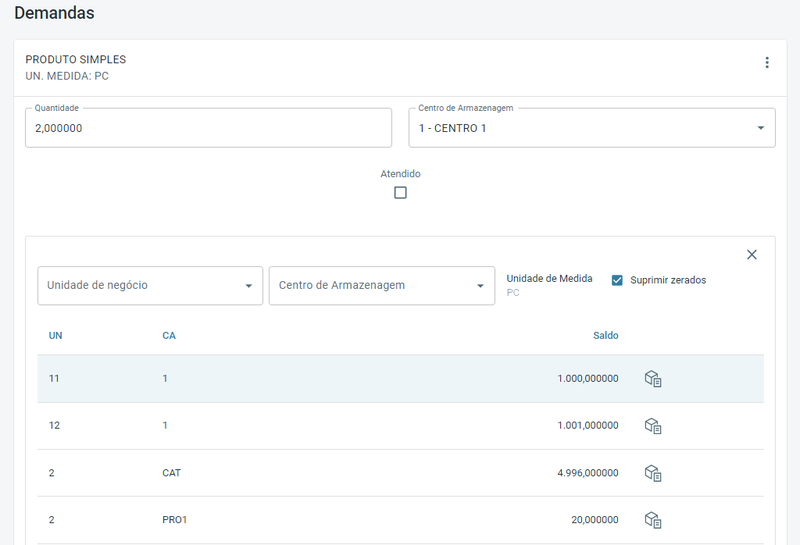800x545 pixels.
Task: Sort by the Saldo column header
Action: [x=605, y=336]
